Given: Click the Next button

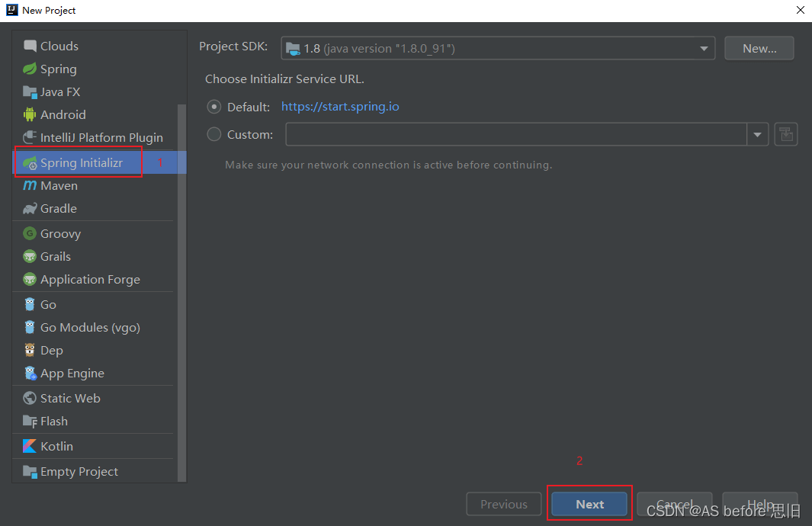Looking at the screenshot, I should click(589, 504).
